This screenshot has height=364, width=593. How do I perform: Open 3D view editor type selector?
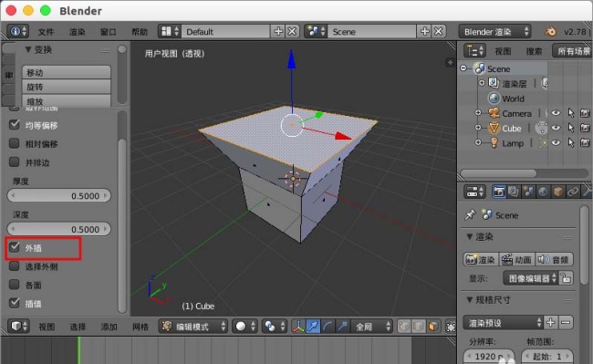coord(18,327)
